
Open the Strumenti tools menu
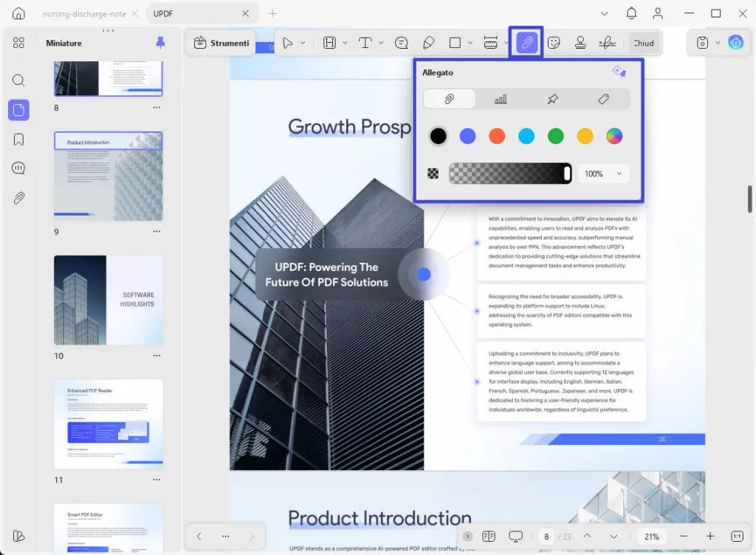click(221, 43)
